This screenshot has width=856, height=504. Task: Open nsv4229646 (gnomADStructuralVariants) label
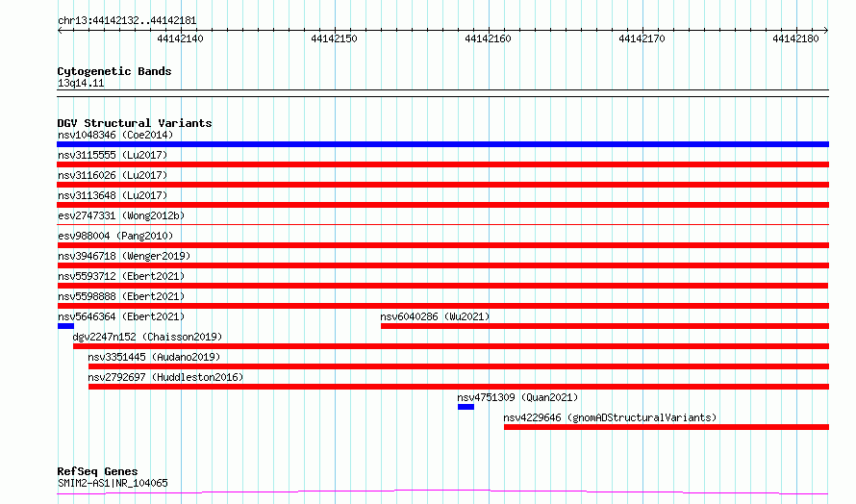[610, 417]
